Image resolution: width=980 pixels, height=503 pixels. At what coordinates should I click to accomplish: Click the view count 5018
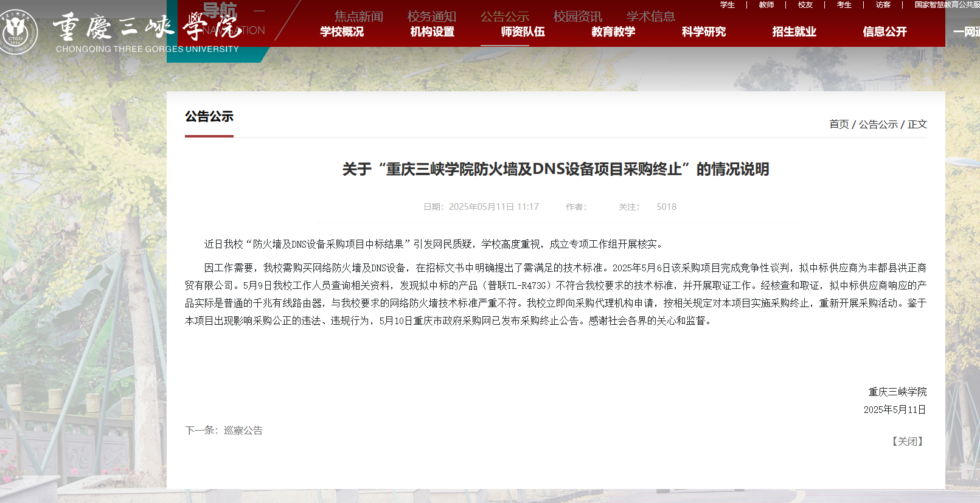tap(666, 207)
